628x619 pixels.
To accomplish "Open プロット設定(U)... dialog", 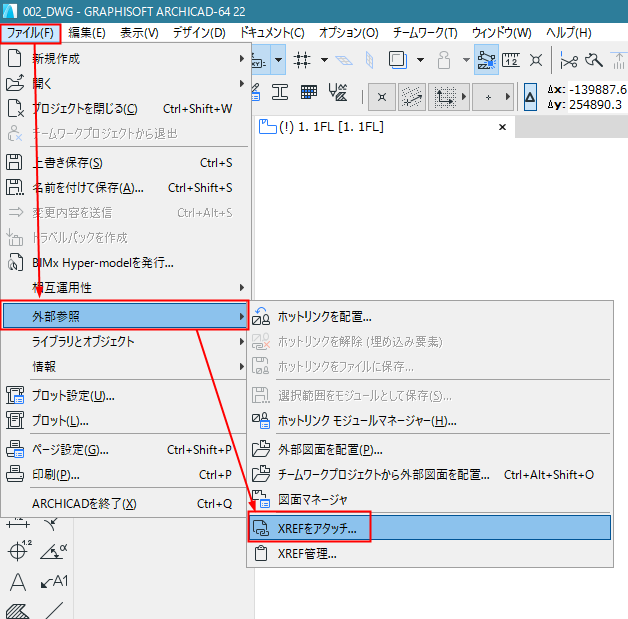I will click(x=125, y=396).
